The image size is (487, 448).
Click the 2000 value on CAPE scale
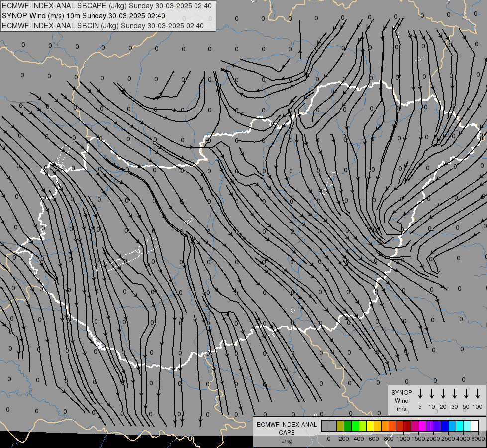click(433, 439)
